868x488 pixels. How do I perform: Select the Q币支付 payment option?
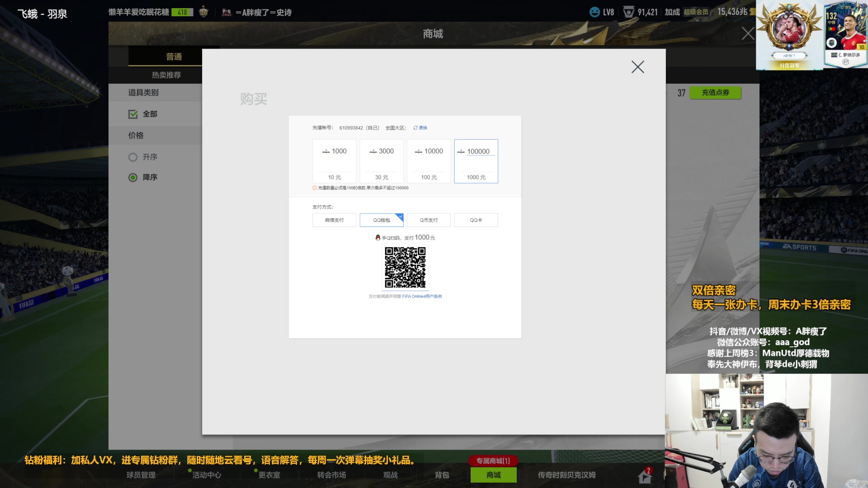429,220
